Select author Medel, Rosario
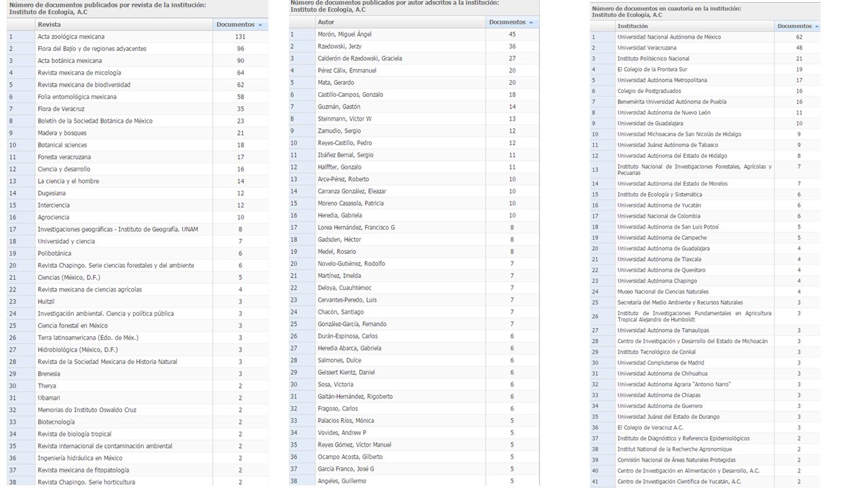Viewport: 868px width, 488px height. click(414, 251)
